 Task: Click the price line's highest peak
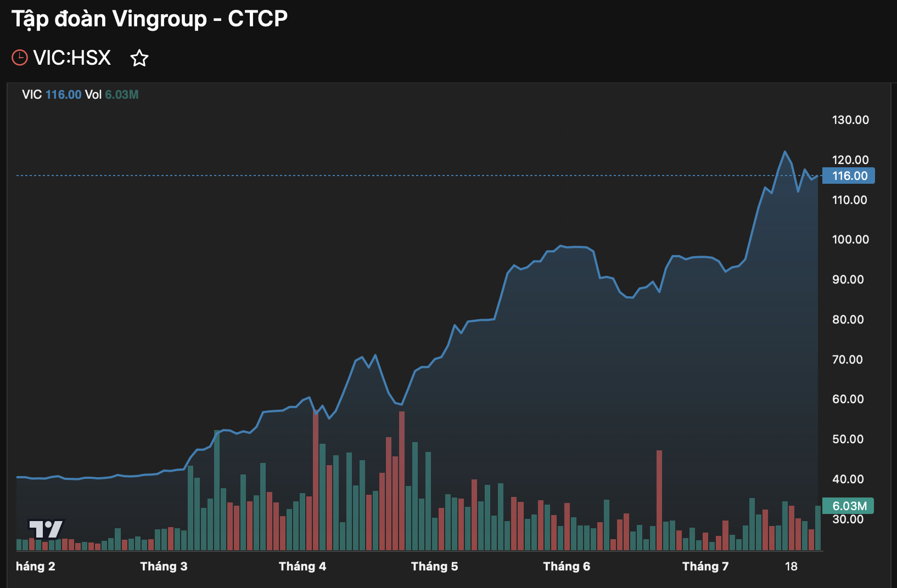pyautogui.click(x=784, y=152)
